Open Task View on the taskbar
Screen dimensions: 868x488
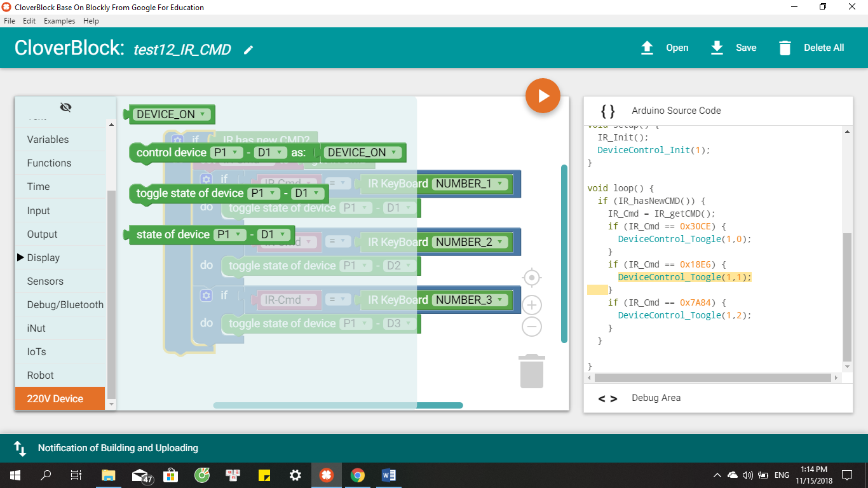click(x=76, y=475)
